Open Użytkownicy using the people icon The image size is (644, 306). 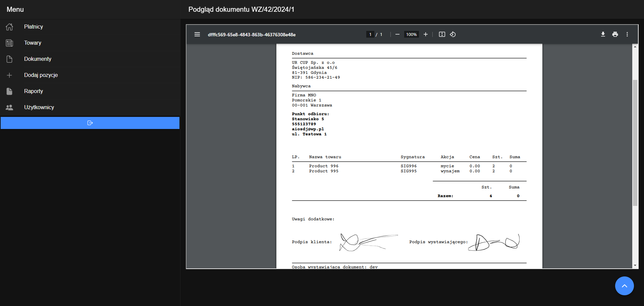click(9, 107)
